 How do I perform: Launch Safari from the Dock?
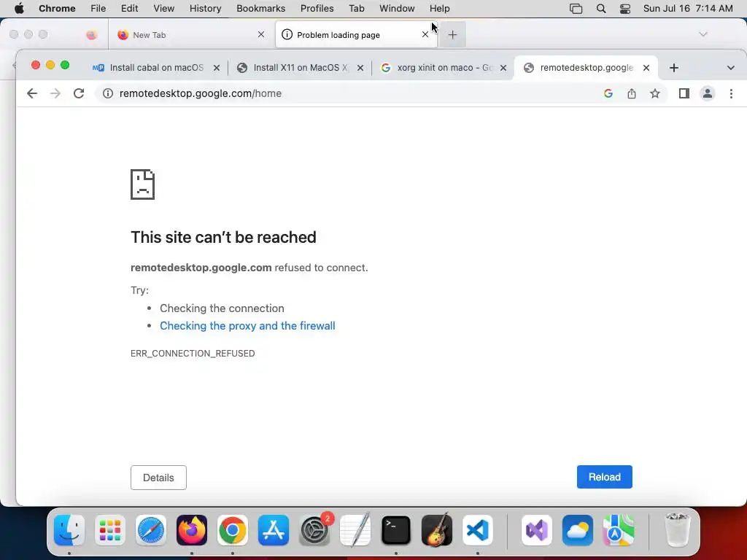click(151, 530)
